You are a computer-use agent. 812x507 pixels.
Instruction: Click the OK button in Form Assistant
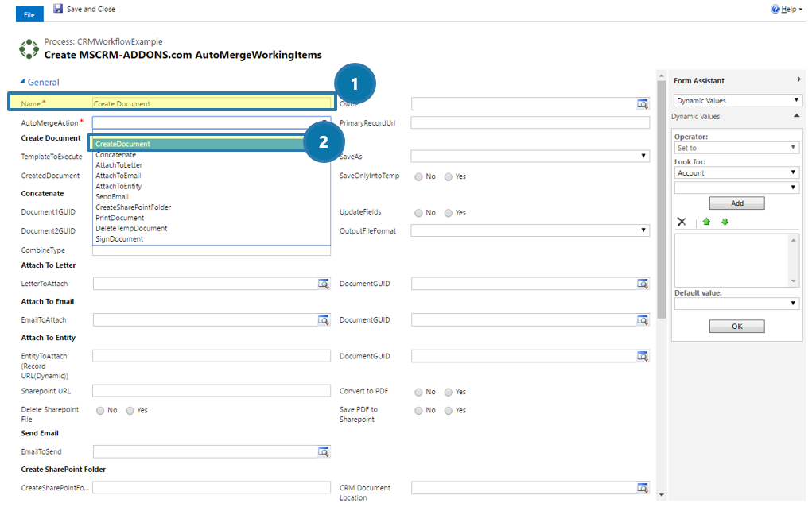(737, 327)
